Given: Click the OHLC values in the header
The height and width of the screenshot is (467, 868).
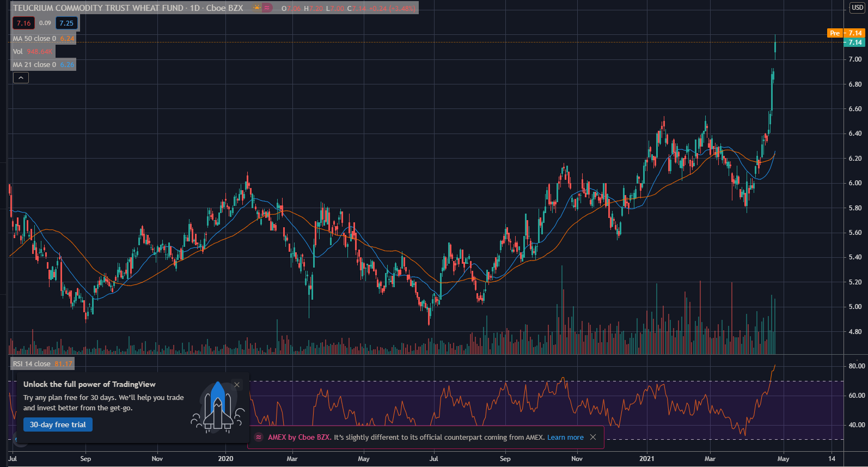Looking at the screenshot, I should click(349, 8).
